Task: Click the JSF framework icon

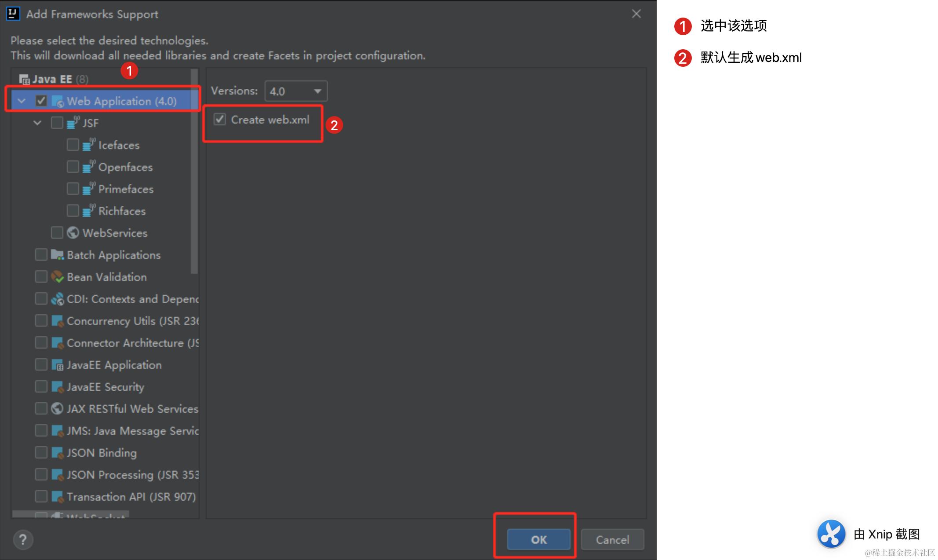Action: [x=73, y=123]
